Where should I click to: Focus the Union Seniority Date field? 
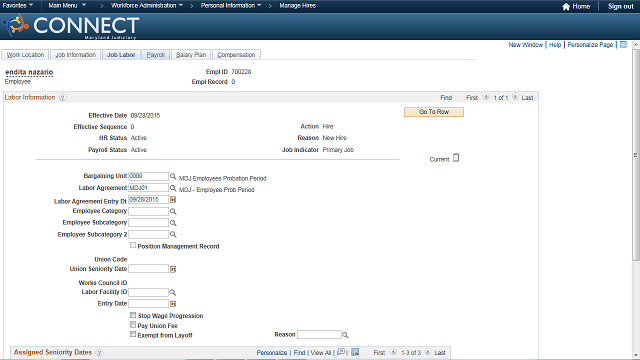pyautogui.click(x=149, y=269)
